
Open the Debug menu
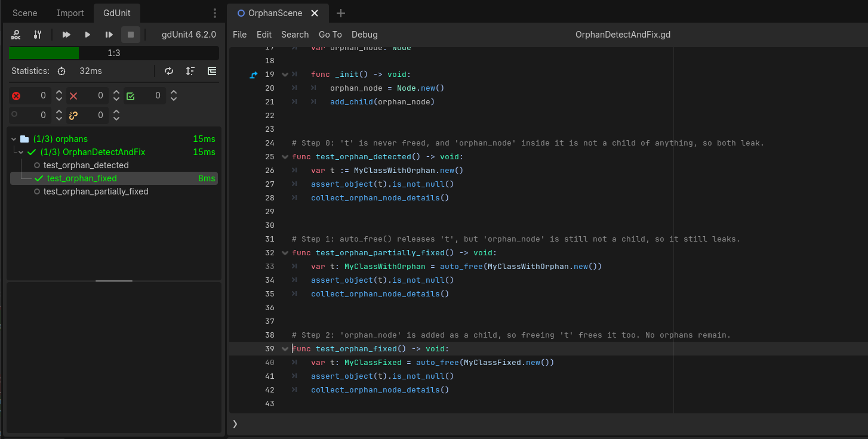coord(365,35)
